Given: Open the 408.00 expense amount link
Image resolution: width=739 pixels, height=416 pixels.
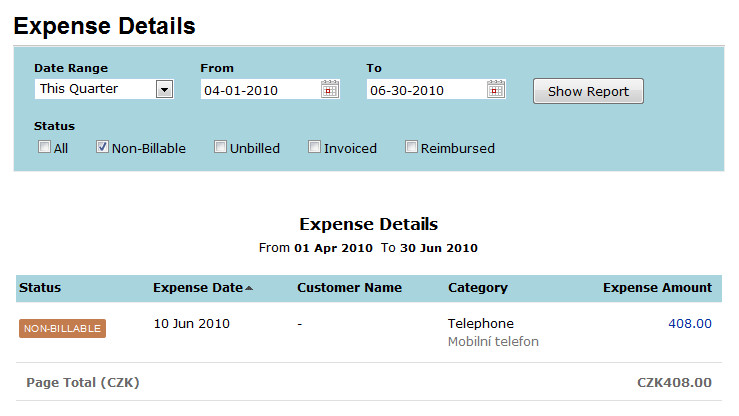Looking at the screenshot, I should click(x=690, y=324).
